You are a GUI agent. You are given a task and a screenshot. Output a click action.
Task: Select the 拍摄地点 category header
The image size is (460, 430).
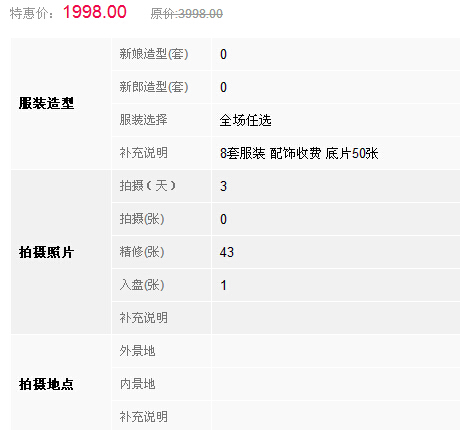(46, 384)
